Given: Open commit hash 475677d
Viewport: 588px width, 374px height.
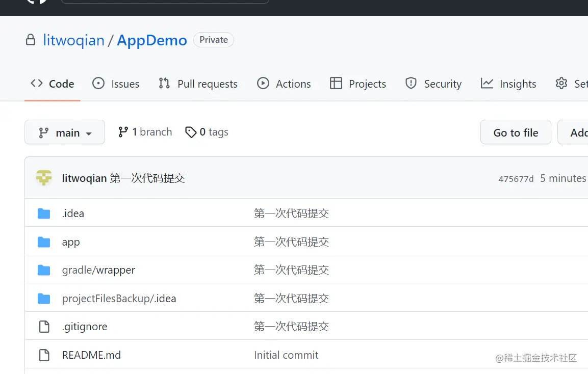Looking at the screenshot, I should pos(516,179).
